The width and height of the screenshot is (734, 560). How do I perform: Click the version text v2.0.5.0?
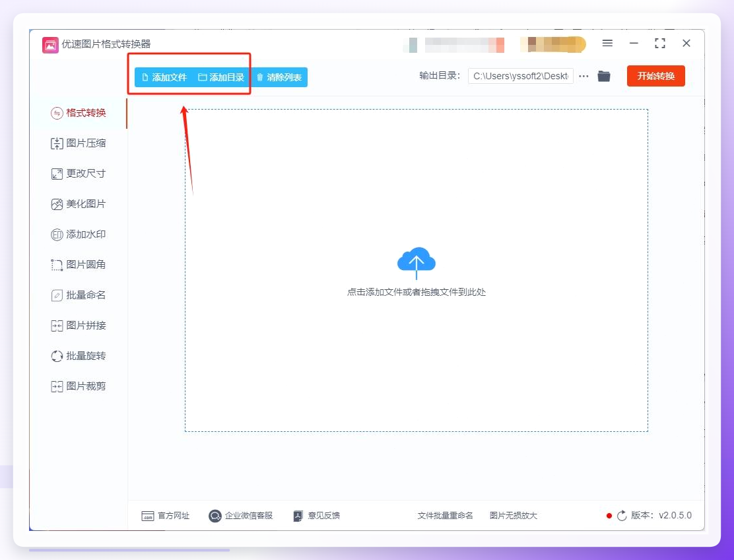pyautogui.click(x=675, y=515)
